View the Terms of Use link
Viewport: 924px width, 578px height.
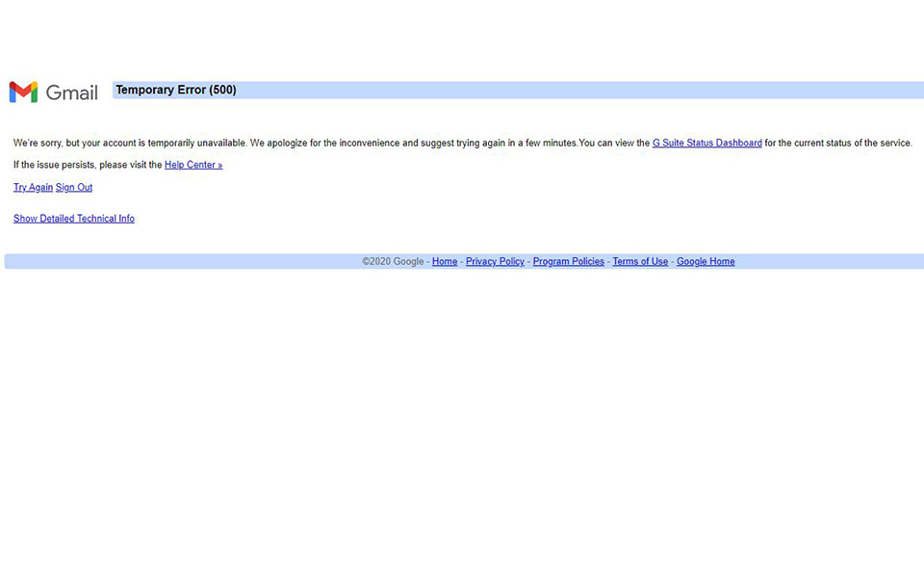coord(640,262)
